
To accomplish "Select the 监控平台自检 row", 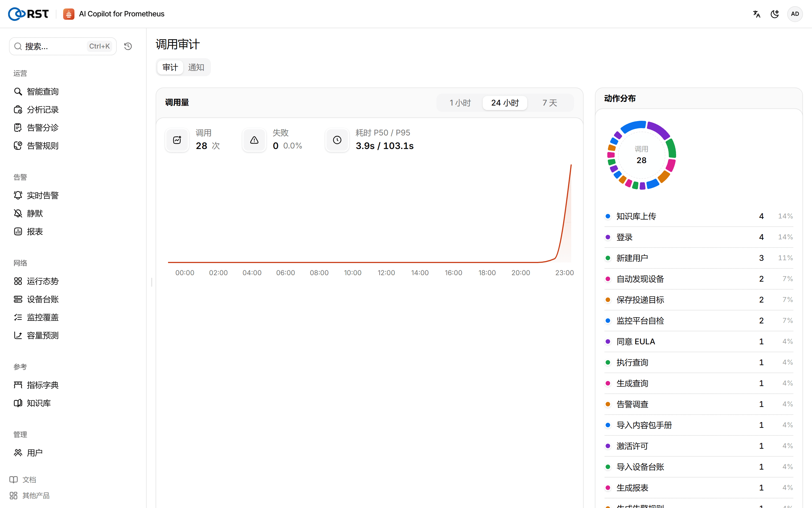I will tap(699, 321).
